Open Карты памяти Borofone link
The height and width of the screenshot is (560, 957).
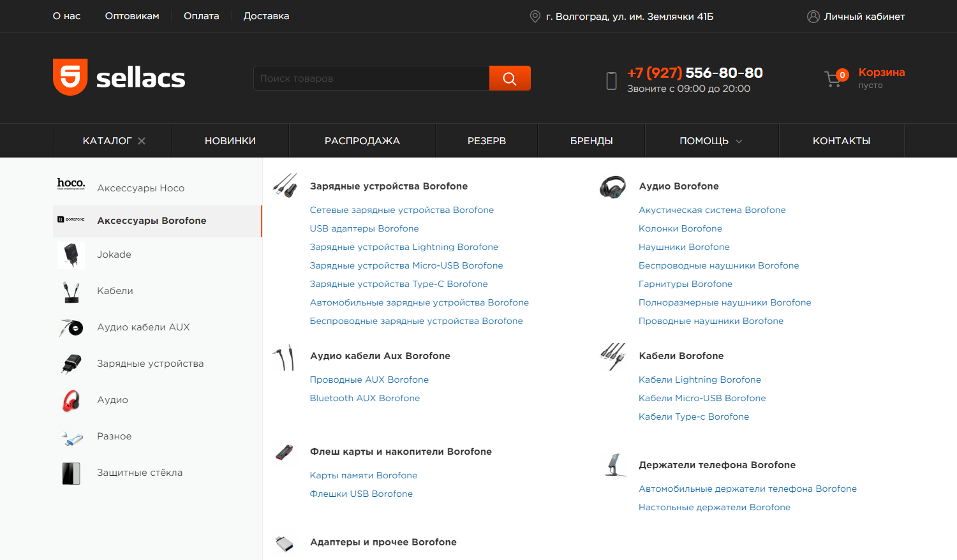pos(364,475)
